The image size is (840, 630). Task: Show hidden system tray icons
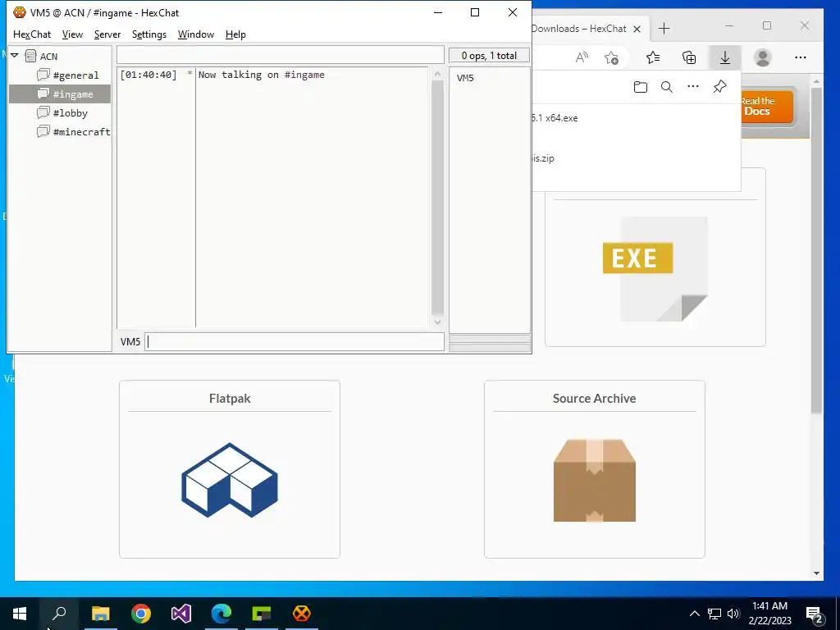click(694, 614)
